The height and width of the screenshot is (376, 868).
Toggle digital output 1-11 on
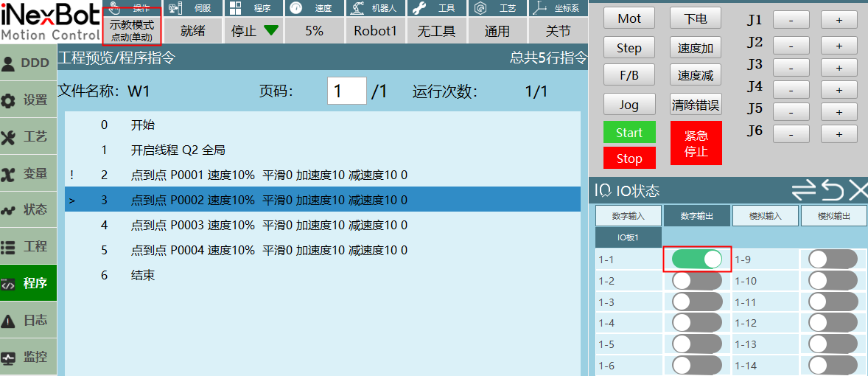(833, 302)
